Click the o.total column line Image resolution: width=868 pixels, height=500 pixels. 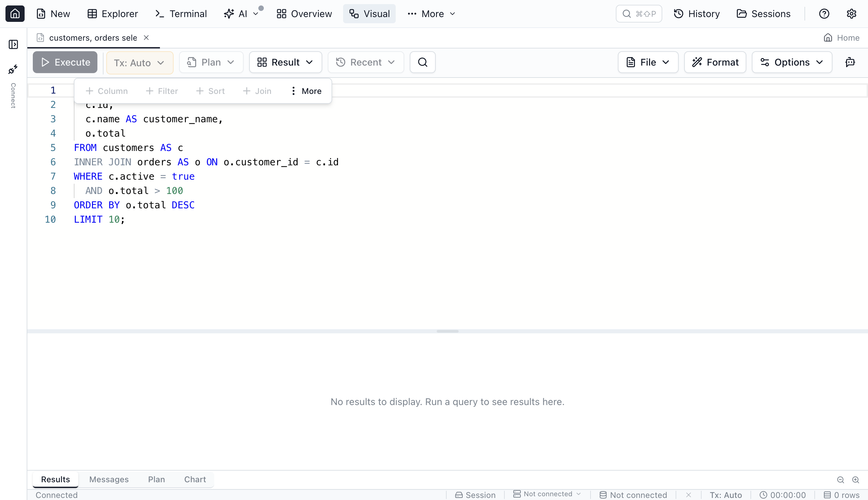106,133
